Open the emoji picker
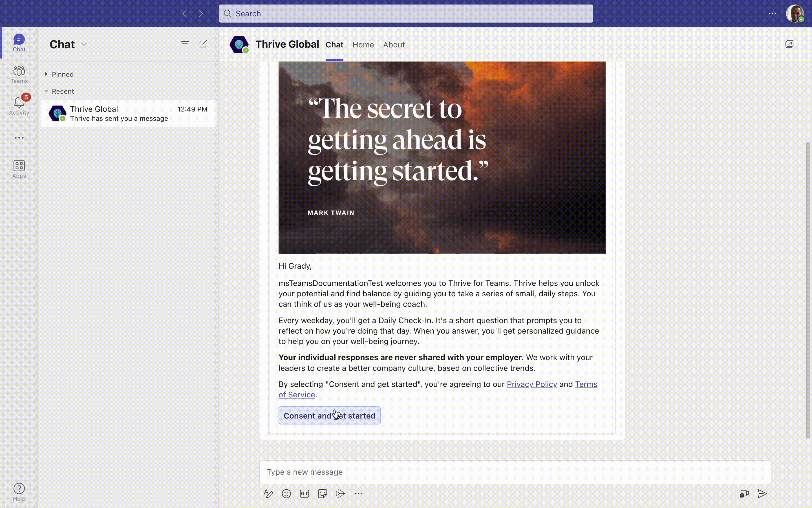This screenshot has height=508, width=812. tap(286, 494)
